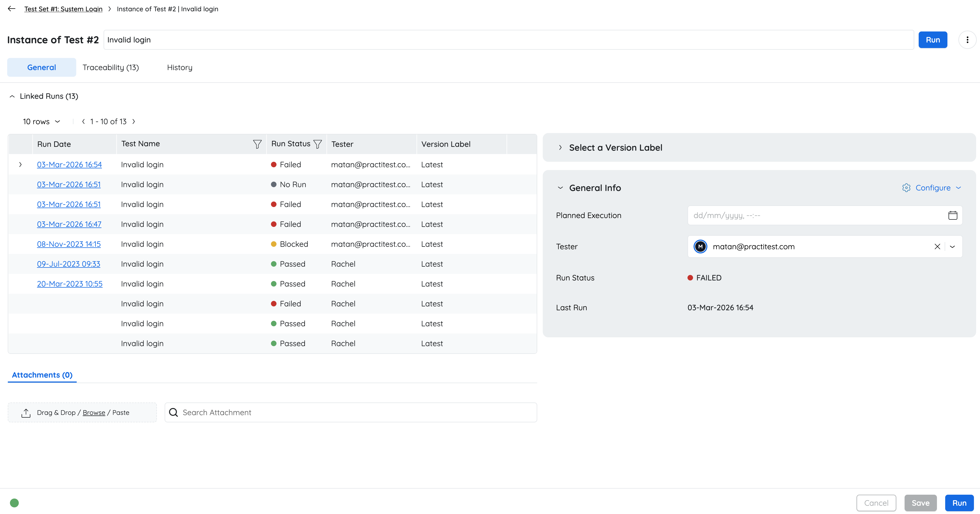Click the Last Run value 03-Mar-2026 16:54
This screenshot has width=980, height=514.
point(720,308)
